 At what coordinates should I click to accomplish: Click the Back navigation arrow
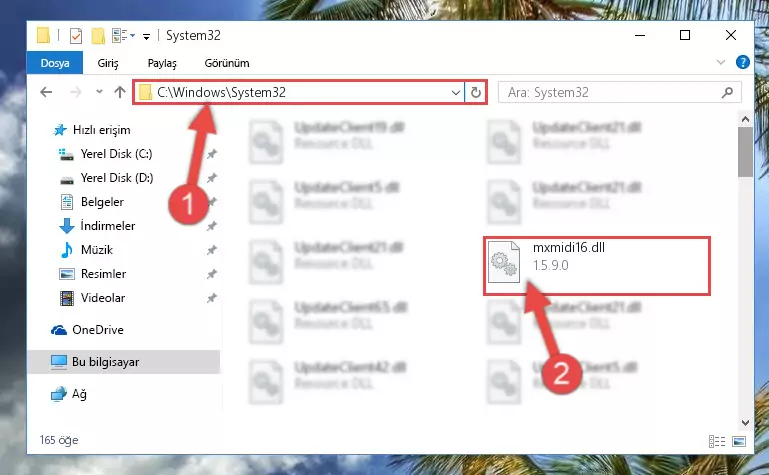tap(46, 92)
